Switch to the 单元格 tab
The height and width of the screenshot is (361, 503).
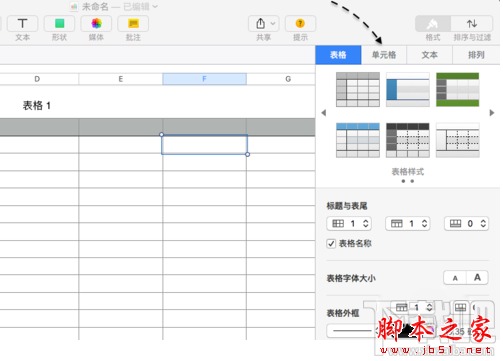(384, 55)
